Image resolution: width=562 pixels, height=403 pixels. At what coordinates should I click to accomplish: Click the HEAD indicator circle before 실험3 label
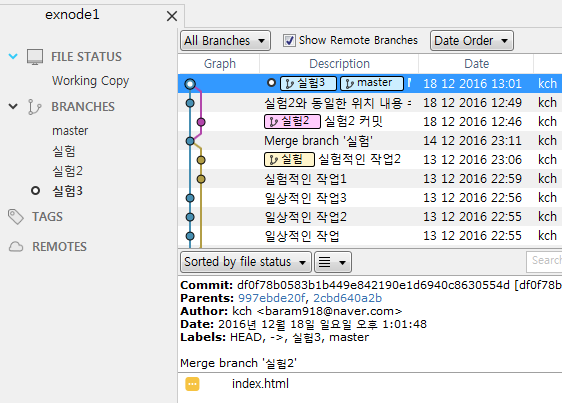(271, 83)
